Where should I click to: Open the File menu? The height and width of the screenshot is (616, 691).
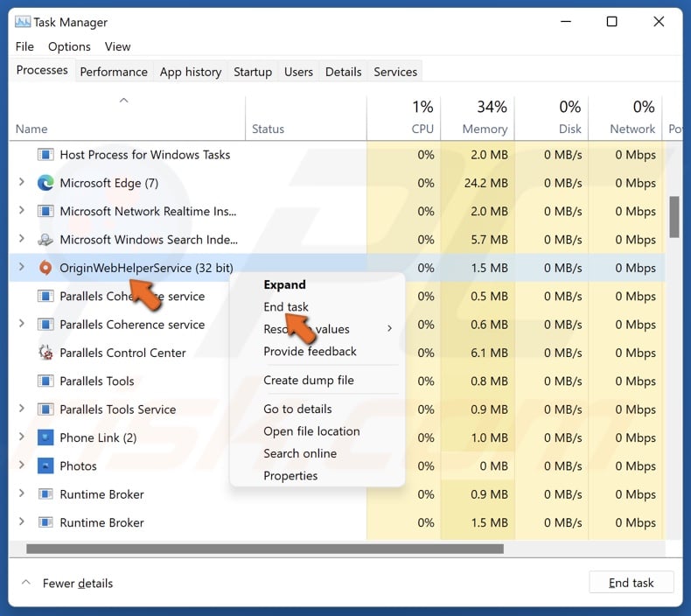point(24,46)
